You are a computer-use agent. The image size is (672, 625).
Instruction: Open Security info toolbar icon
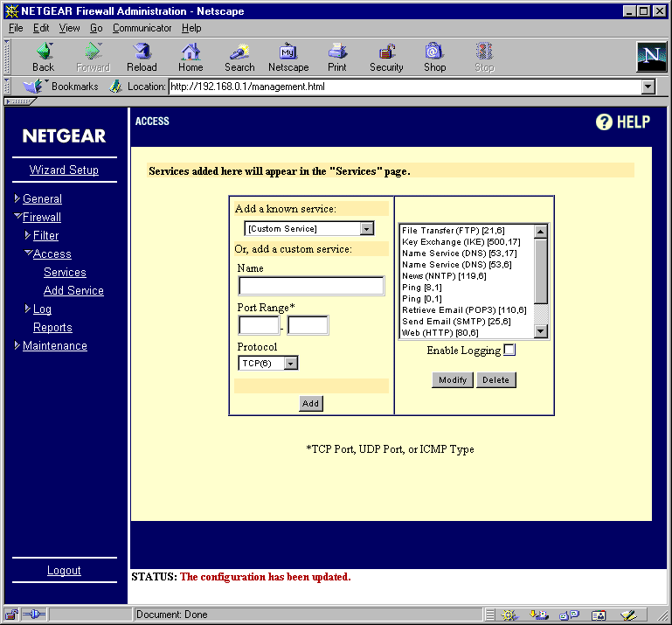387,52
